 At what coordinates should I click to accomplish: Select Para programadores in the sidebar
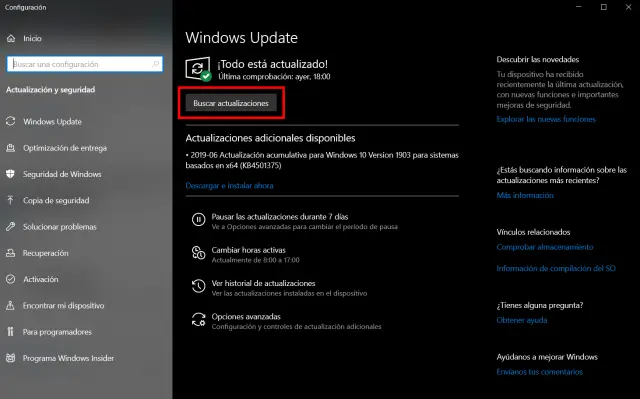pos(57,332)
